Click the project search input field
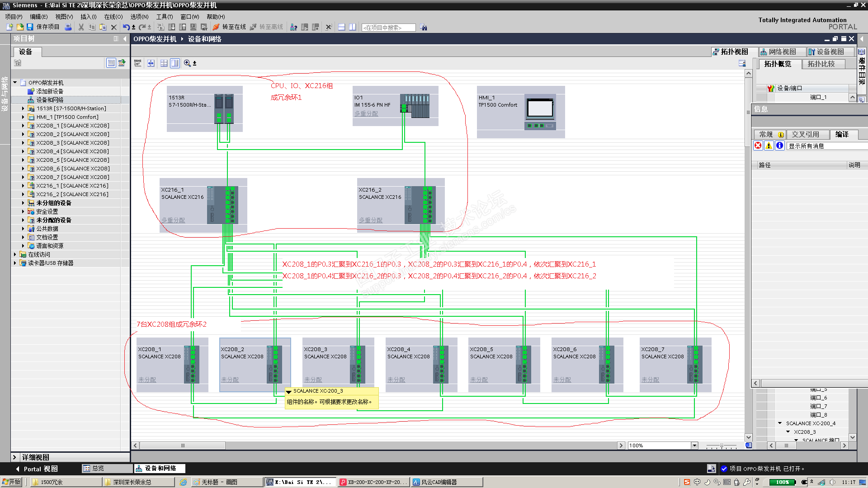This screenshot has width=868, height=488. tap(388, 28)
